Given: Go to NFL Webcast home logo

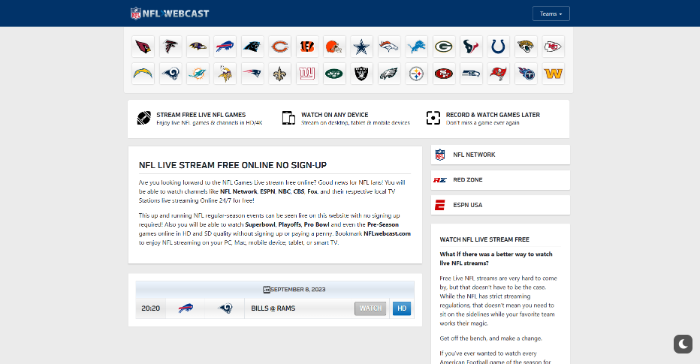Looking at the screenshot, I should click(170, 13).
